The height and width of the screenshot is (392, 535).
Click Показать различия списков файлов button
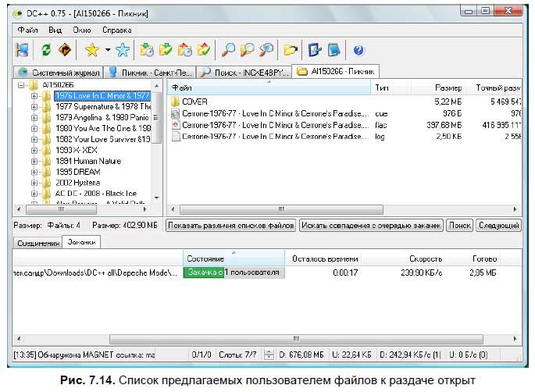[231, 226]
